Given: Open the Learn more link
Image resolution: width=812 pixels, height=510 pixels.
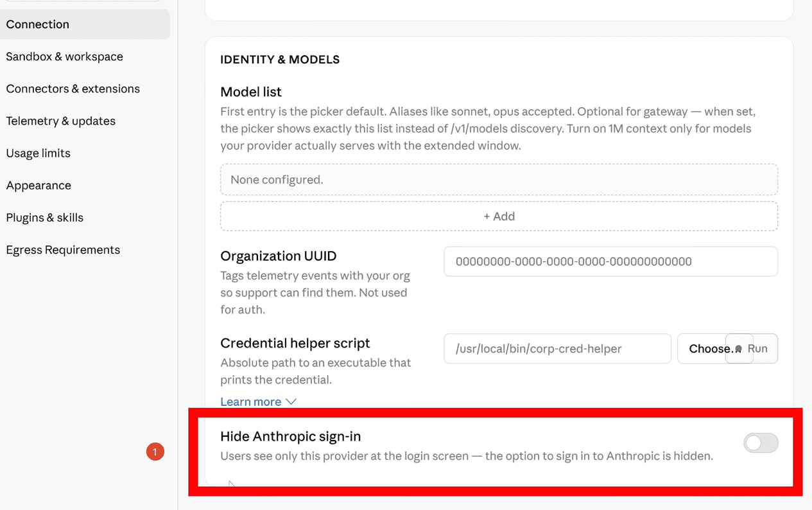Looking at the screenshot, I should click(250, 401).
